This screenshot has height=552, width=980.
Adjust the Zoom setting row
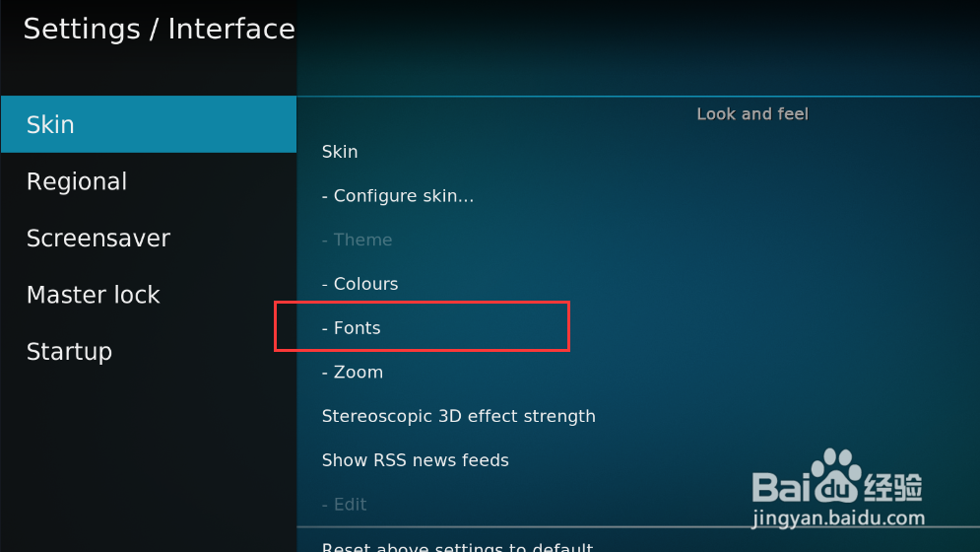[x=353, y=372]
